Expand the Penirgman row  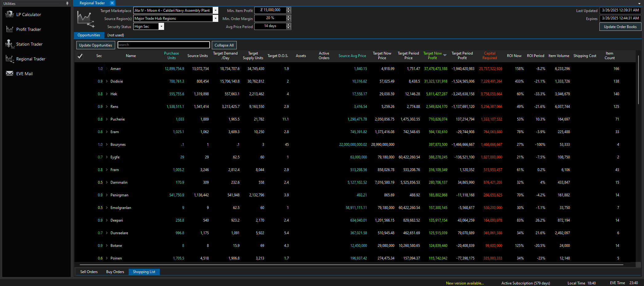[x=107, y=195]
